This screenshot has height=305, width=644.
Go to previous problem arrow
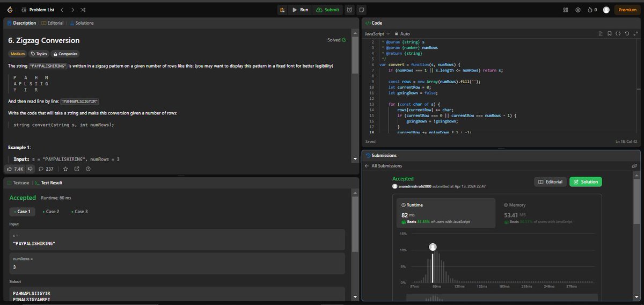pyautogui.click(x=62, y=10)
